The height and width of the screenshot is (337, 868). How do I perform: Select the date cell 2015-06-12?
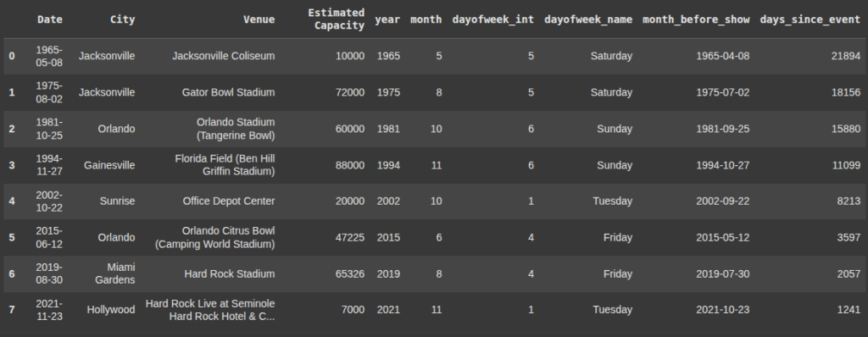click(49, 237)
